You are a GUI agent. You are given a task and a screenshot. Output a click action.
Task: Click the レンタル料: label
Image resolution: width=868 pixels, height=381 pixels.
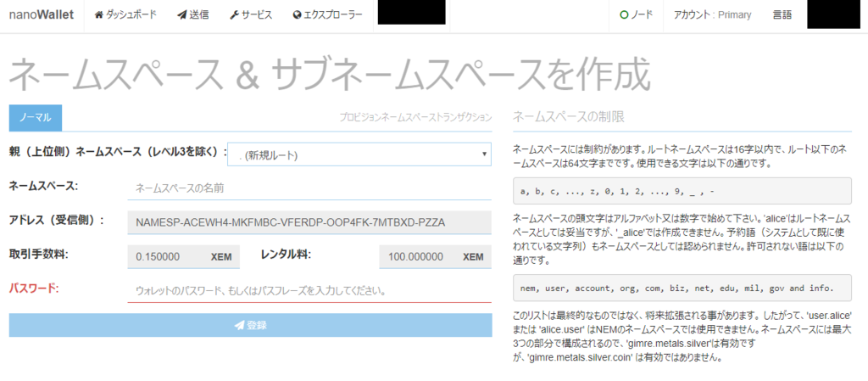286,255
